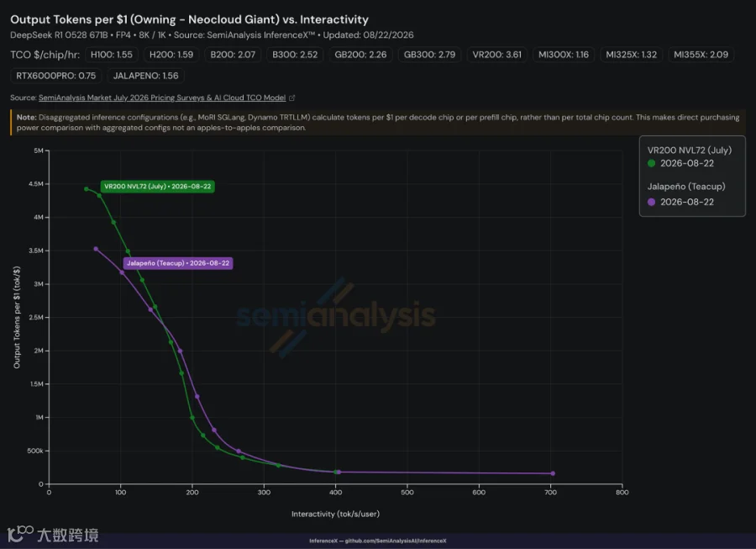Click the 5M y-axis tick label
The image size is (756, 549).
coord(39,150)
